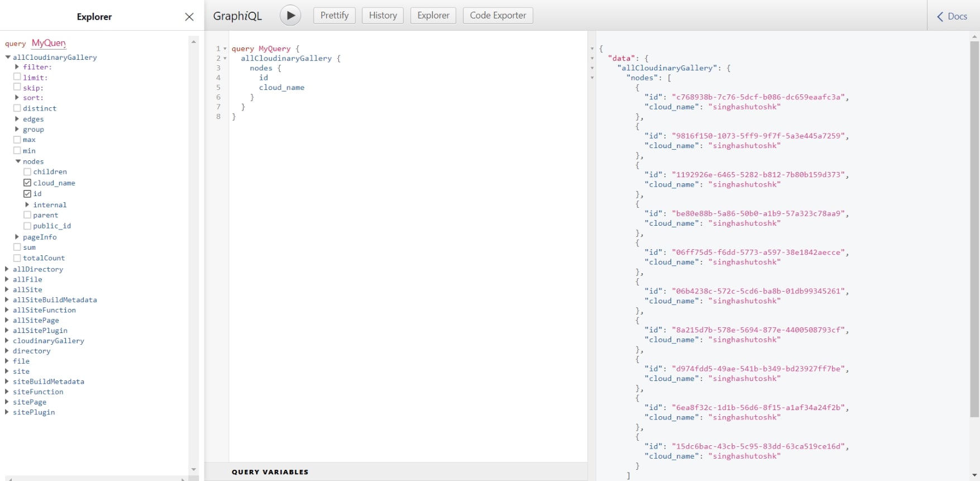Expand siteFunction query

click(x=7, y=392)
